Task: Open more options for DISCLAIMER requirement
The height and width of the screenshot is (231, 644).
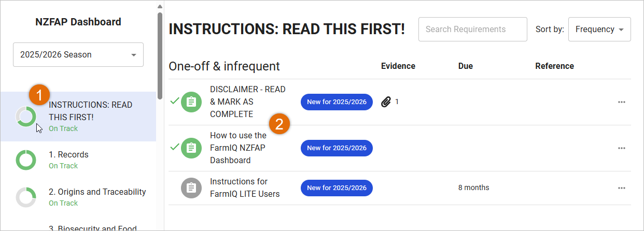Action: click(x=621, y=102)
